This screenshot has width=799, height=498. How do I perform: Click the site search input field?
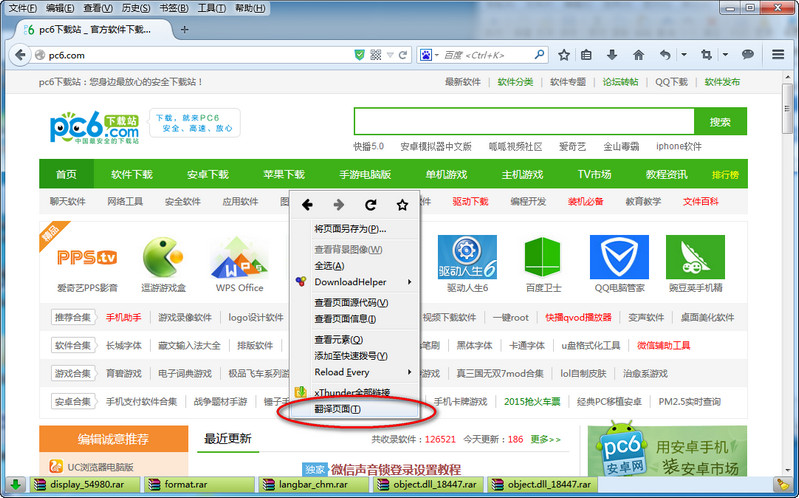tap(524, 121)
